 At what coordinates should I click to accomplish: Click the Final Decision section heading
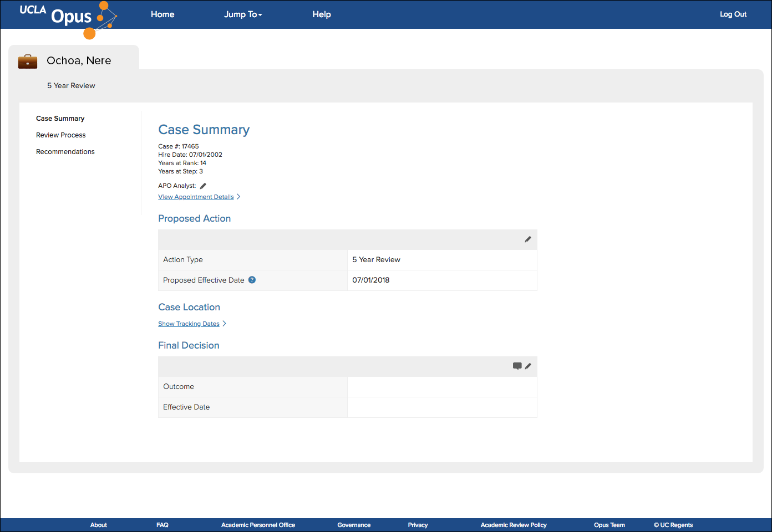click(x=189, y=345)
